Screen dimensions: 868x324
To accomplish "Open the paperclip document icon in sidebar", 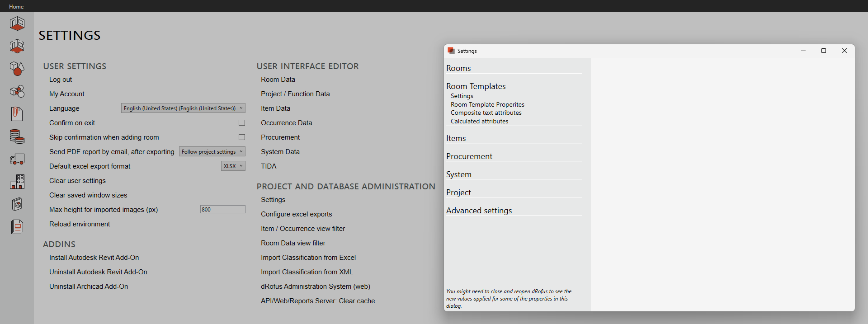I will (x=17, y=114).
